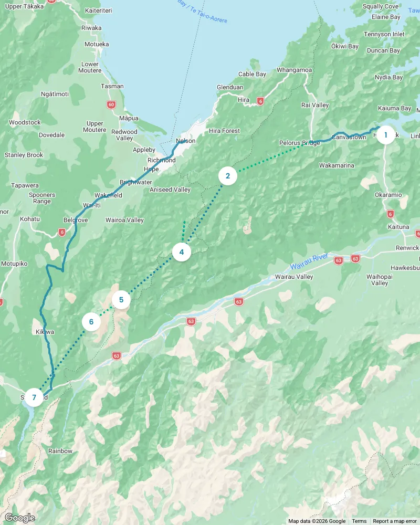Open the Terms link
This screenshot has width=420, height=525.
(359, 521)
